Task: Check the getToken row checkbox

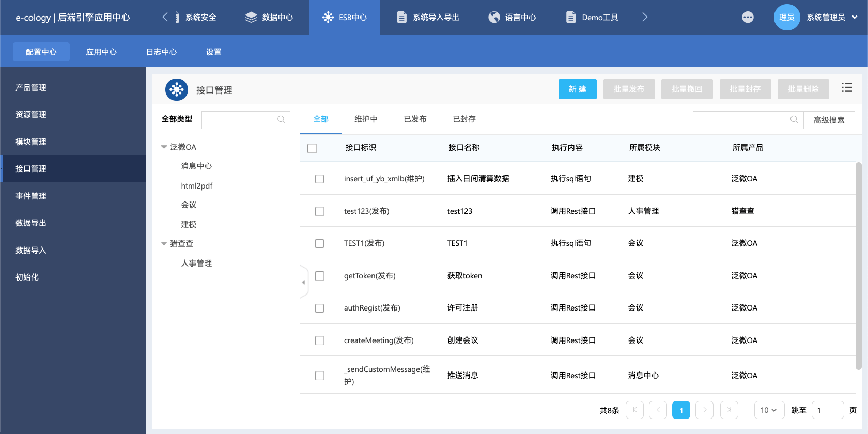Action: (320, 276)
